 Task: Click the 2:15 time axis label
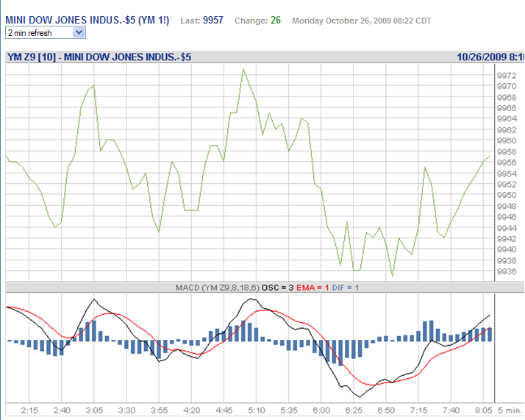click(x=29, y=410)
